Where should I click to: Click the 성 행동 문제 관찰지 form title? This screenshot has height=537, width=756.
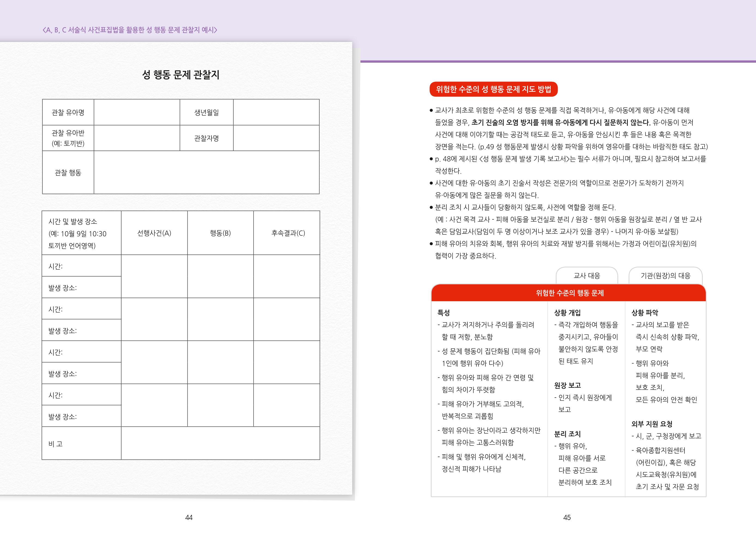point(181,75)
